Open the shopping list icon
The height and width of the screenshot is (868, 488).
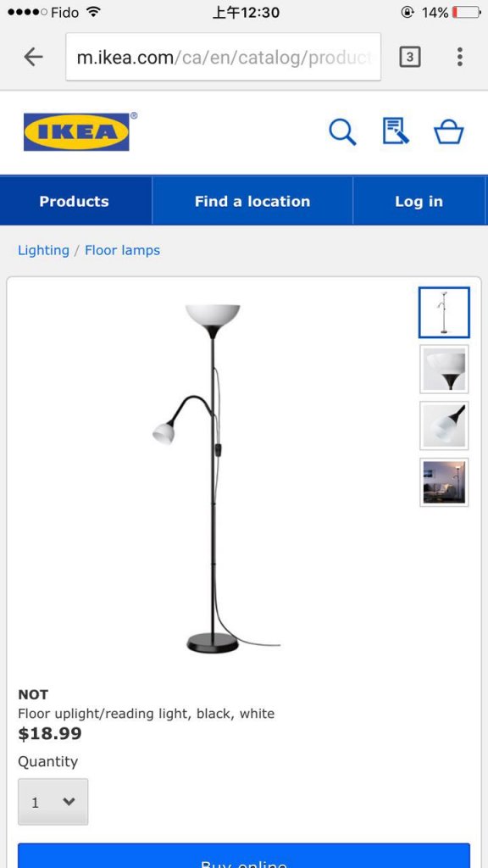[396, 131]
